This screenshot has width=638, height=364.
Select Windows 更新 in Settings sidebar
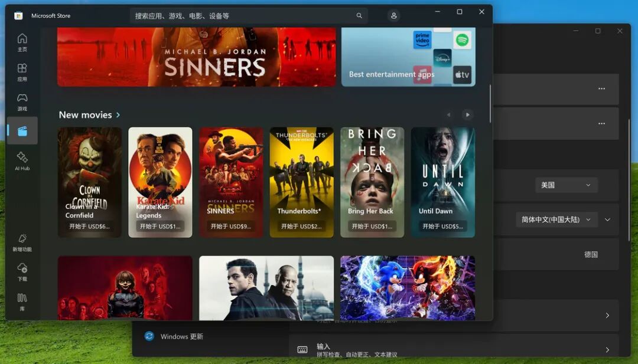[x=181, y=336]
